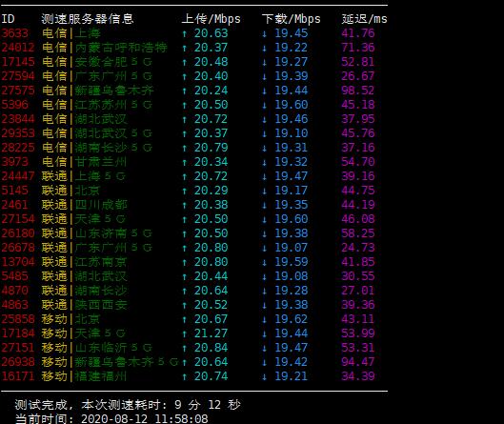Select server ID "24447"
The width and height of the screenshot is (504, 424).
[18, 176]
